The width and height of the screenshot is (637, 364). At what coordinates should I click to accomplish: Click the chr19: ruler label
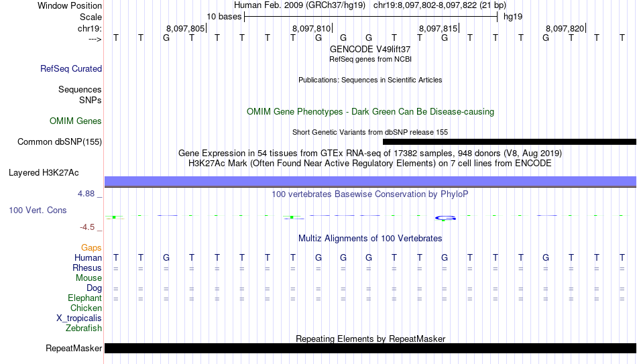[89, 28]
